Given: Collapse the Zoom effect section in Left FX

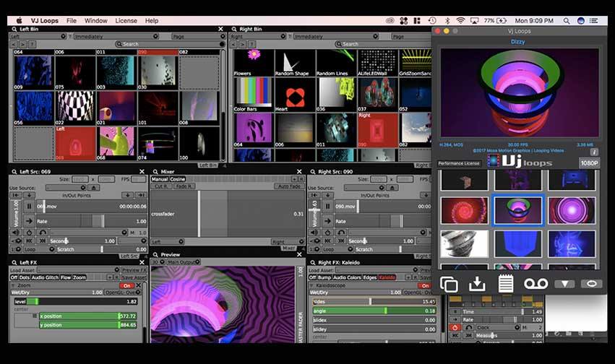Looking at the screenshot, I should click(14, 285).
